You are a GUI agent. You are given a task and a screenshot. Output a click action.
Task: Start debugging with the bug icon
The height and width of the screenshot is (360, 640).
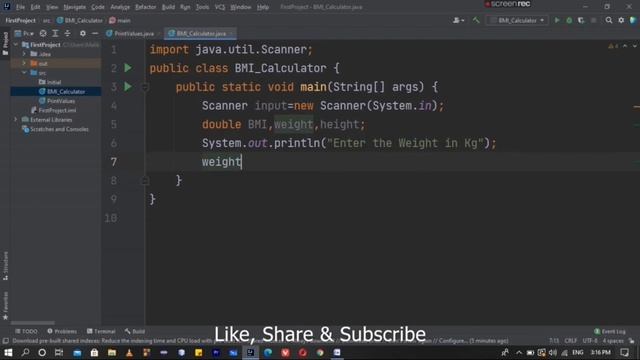click(569, 20)
